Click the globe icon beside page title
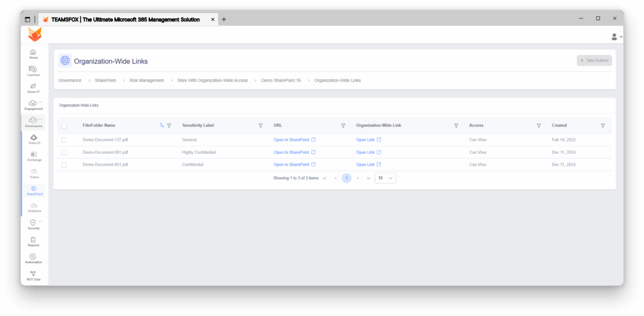The height and width of the screenshot is (316, 644). (65, 61)
